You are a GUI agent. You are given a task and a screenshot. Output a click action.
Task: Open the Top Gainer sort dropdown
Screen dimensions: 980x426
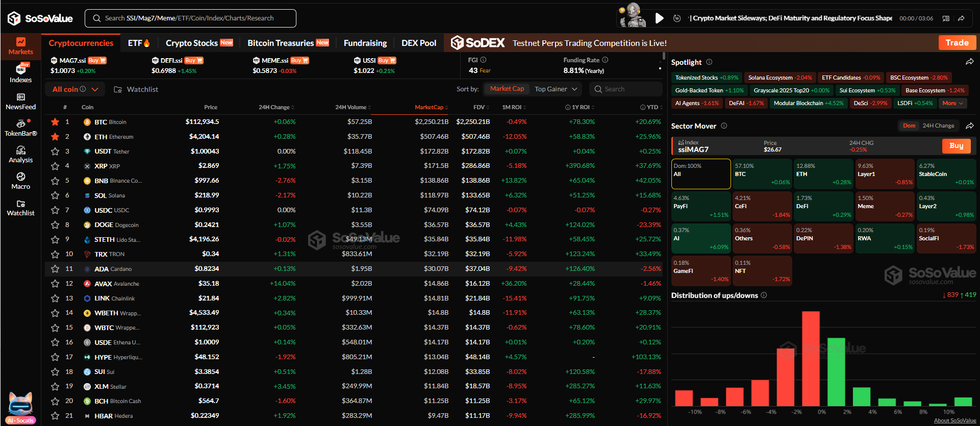click(556, 89)
